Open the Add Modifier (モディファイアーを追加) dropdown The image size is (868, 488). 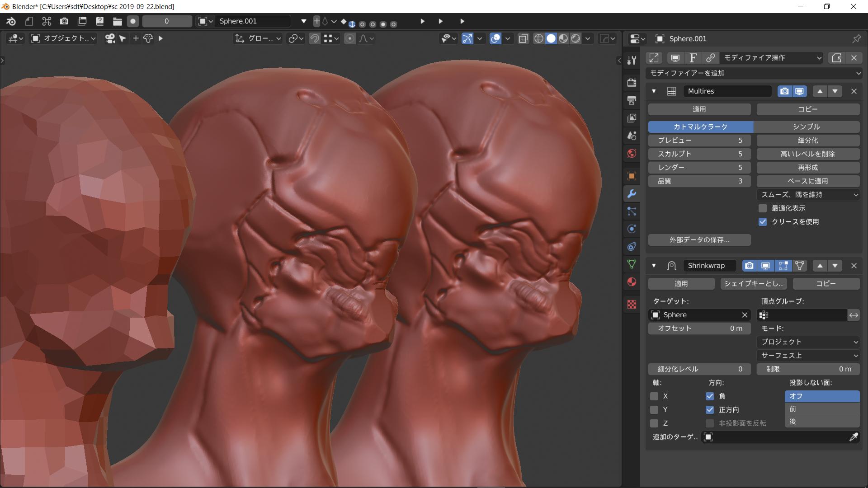(x=754, y=73)
